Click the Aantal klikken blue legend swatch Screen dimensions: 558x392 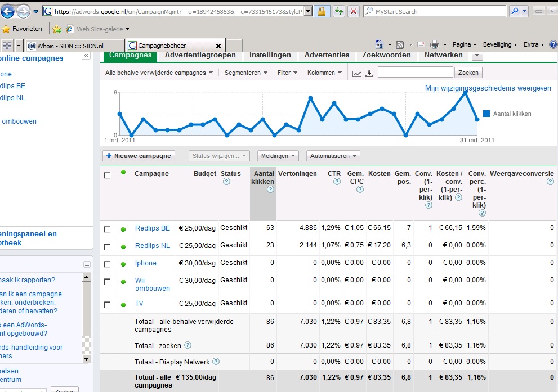pos(486,114)
